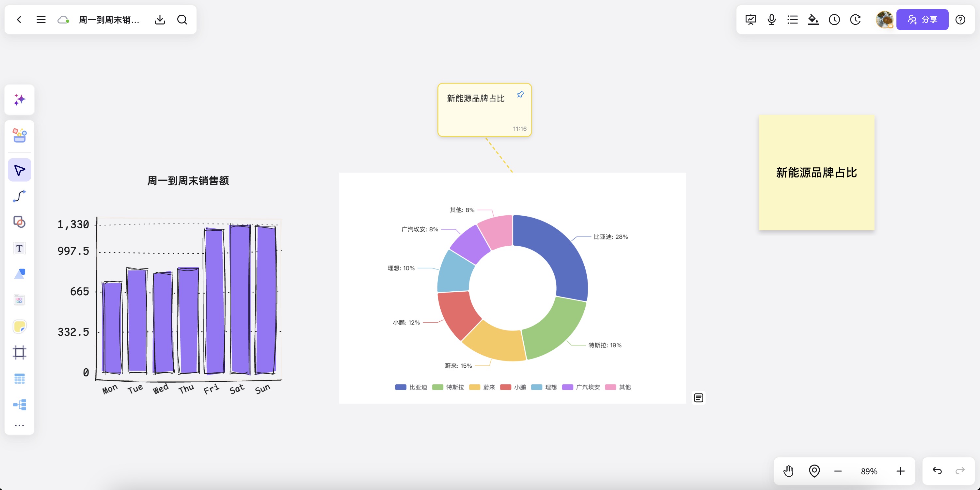Pick the frame tool
The width and height of the screenshot is (980, 490).
point(19,352)
